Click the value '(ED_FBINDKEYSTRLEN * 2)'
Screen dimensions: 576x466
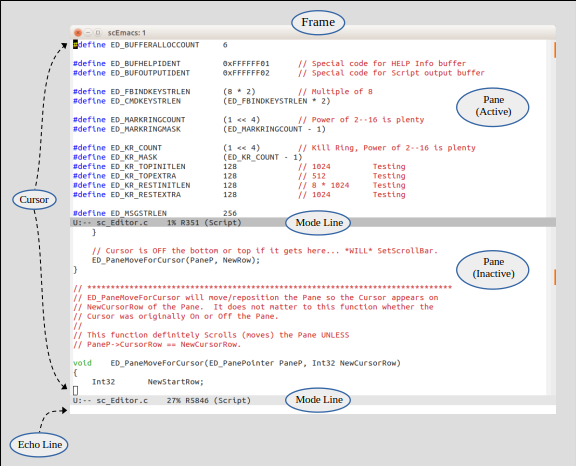pyautogui.click(x=277, y=101)
